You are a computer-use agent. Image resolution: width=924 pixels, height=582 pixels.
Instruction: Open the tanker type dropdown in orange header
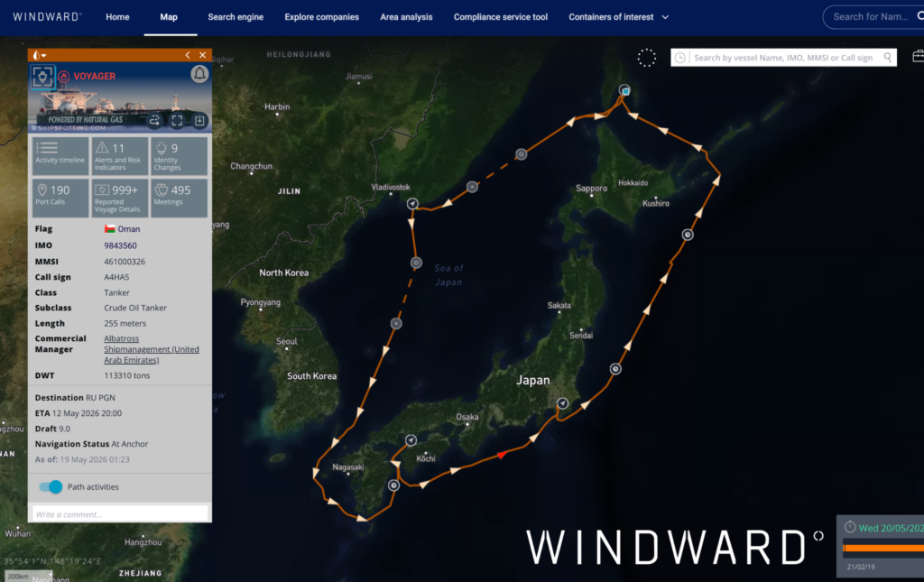(40, 55)
